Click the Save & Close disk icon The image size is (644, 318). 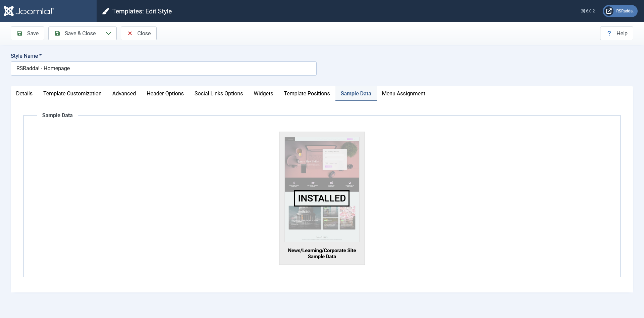point(57,33)
